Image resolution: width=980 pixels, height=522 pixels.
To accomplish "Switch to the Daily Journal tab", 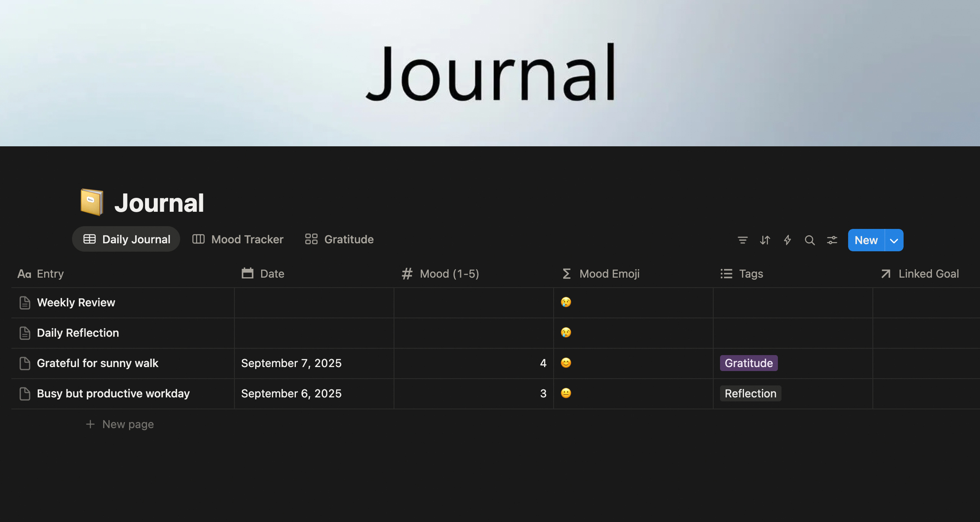I will (x=126, y=239).
